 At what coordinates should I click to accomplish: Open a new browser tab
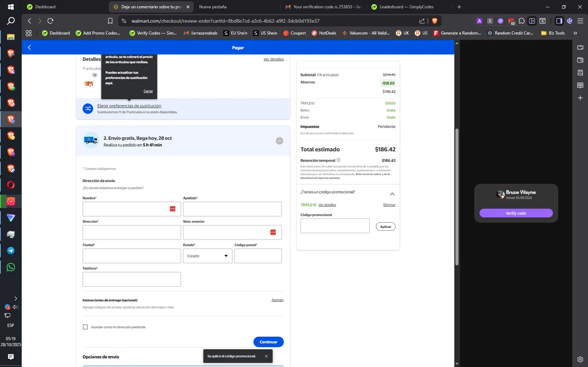[x=459, y=7]
